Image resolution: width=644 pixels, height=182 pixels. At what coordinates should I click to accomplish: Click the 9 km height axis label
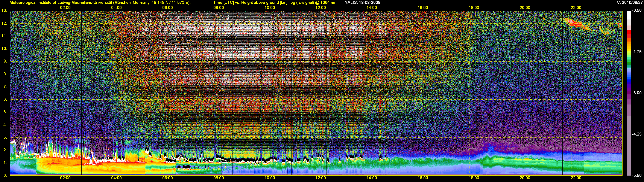coord(5,61)
